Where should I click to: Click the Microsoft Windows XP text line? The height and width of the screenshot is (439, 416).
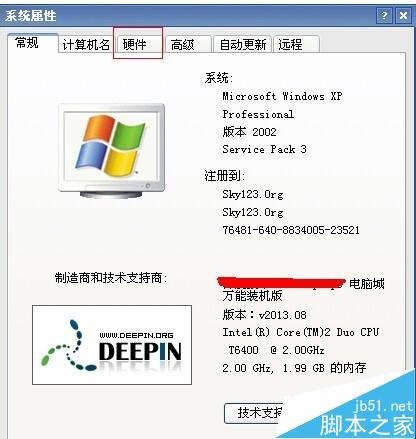[282, 96]
